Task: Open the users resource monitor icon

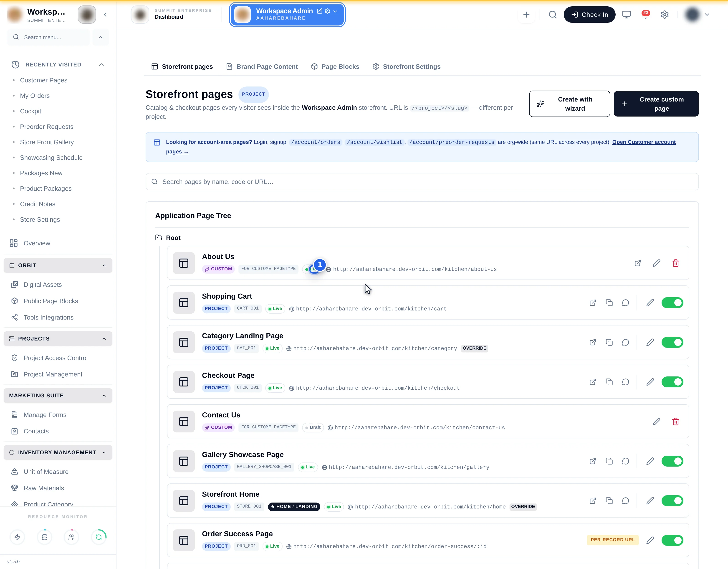Action: pyautogui.click(x=71, y=537)
